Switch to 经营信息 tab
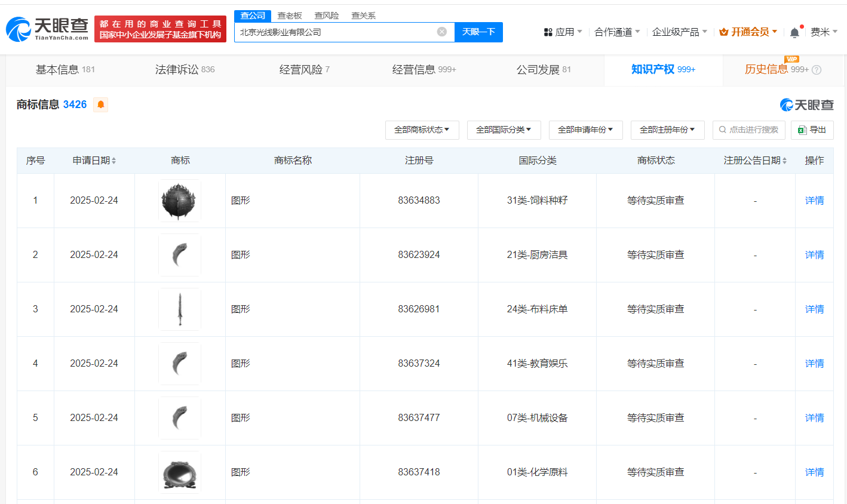 click(424, 70)
